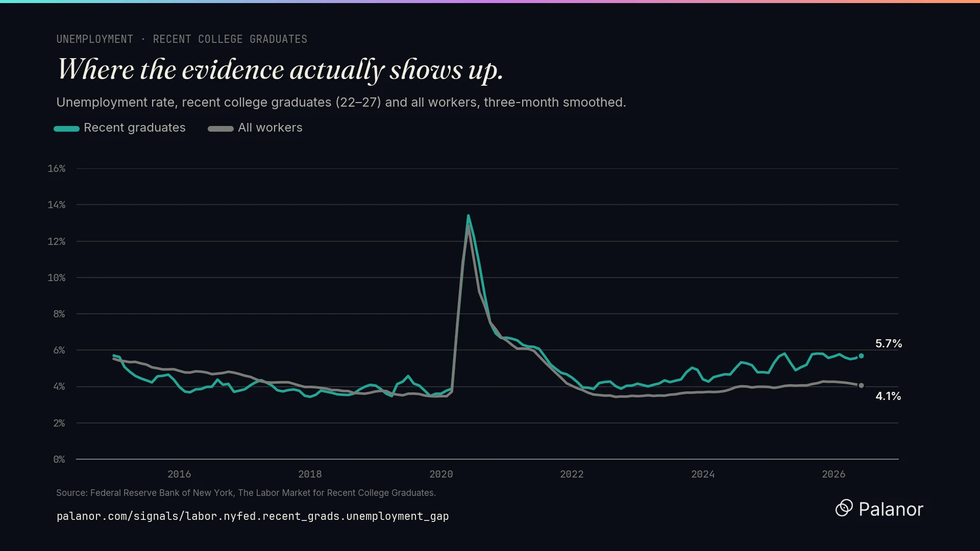The width and height of the screenshot is (980, 551).
Task: Click the 2016 x-axis label
Action: pyautogui.click(x=179, y=474)
